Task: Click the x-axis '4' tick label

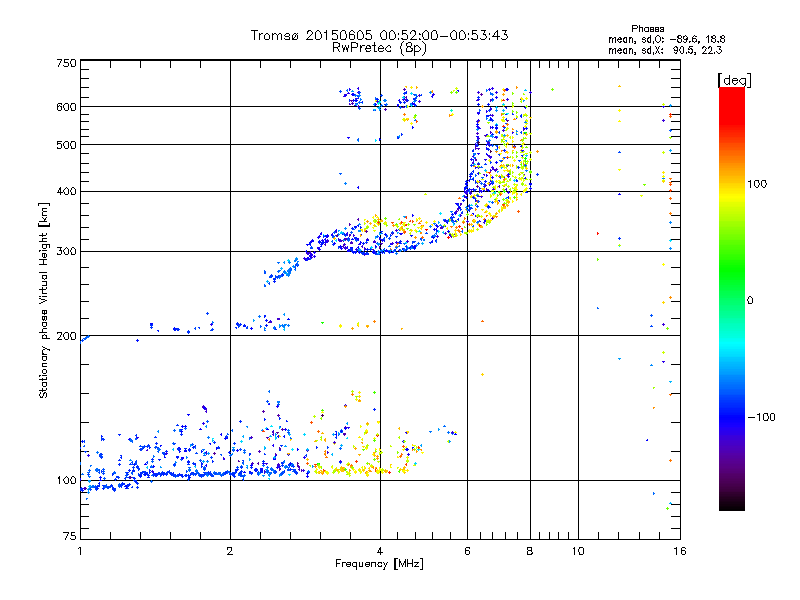Action: (380, 551)
